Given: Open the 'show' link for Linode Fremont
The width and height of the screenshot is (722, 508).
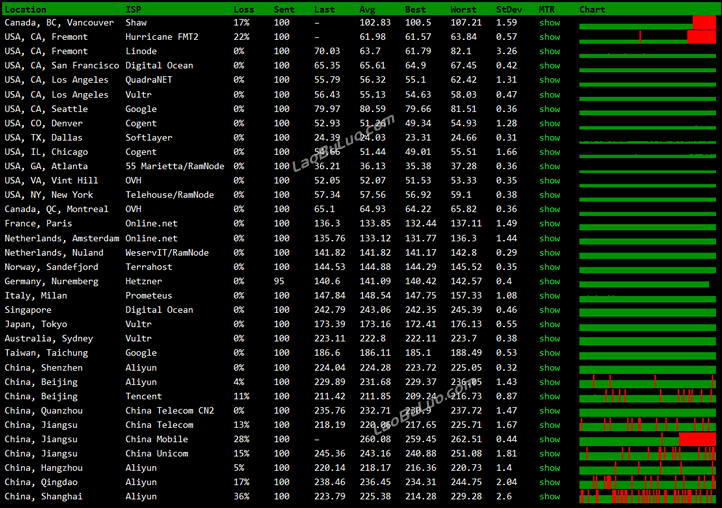Looking at the screenshot, I should 549,51.
